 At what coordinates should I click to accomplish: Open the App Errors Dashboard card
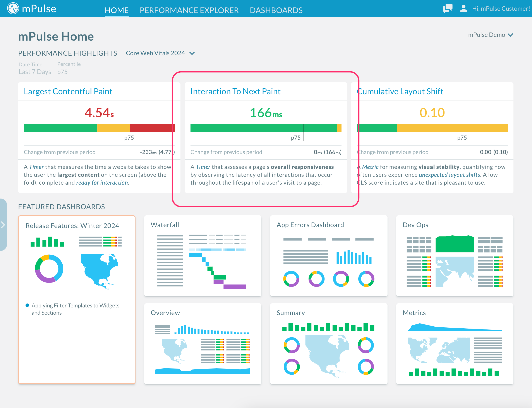[329, 256]
